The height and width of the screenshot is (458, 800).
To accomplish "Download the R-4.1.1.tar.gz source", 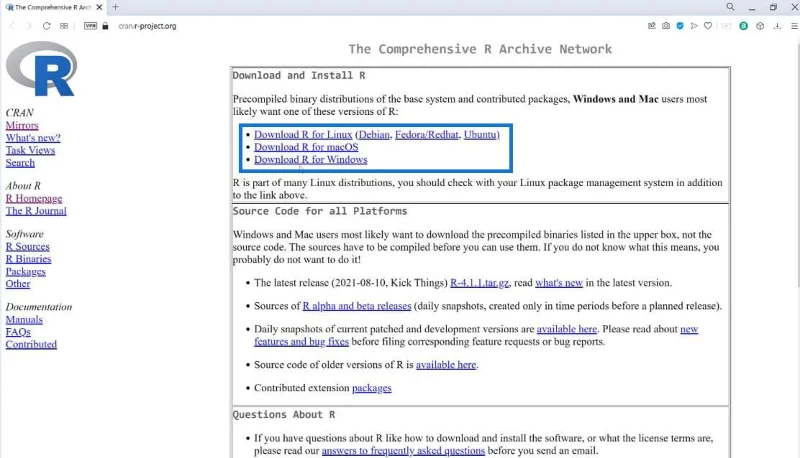I will pos(480,283).
